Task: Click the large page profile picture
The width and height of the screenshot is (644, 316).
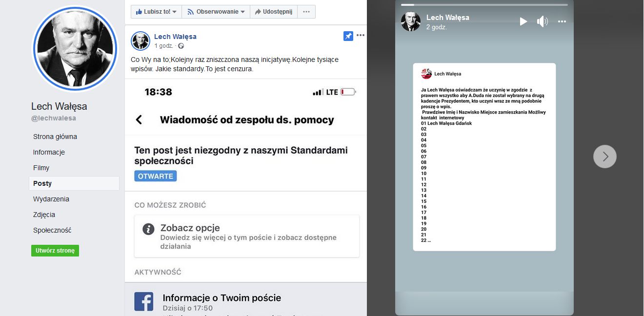Action: coord(75,48)
